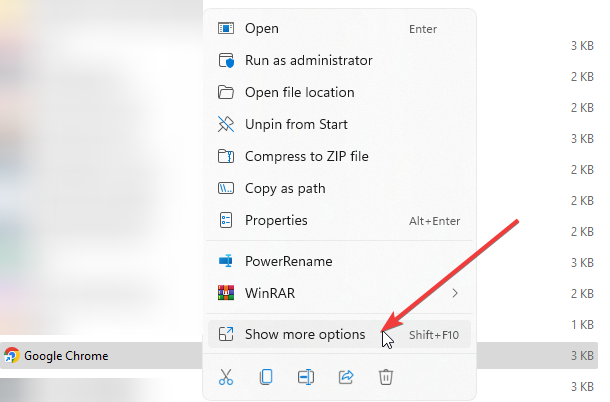This screenshot has height=402, width=610.
Task: Open the WinRAR menu entry
Action: click(339, 293)
